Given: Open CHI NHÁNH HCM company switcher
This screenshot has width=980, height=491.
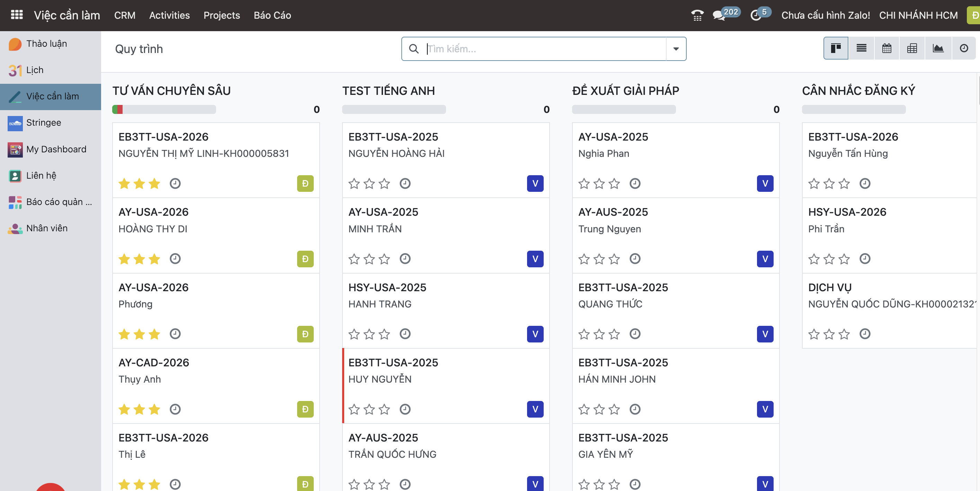Looking at the screenshot, I should (x=918, y=15).
